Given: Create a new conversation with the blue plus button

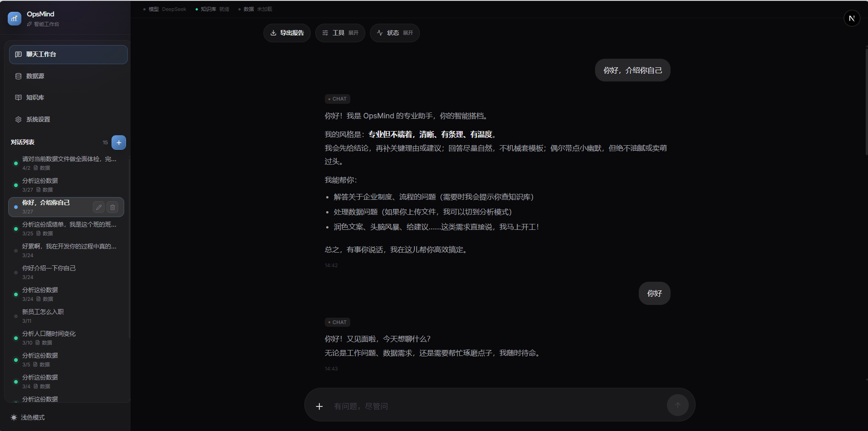Looking at the screenshot, I should (118, 142).
